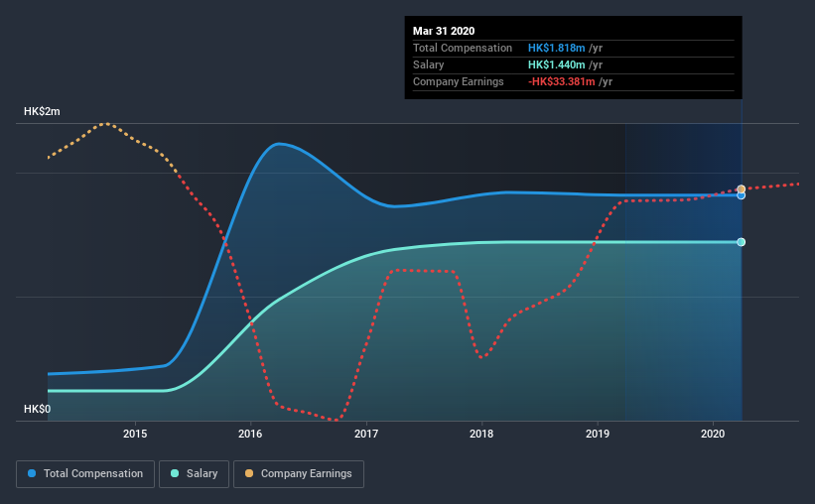Toggle the Salary legend button
This screenshot has width=815, height=504.
point(194,474)
